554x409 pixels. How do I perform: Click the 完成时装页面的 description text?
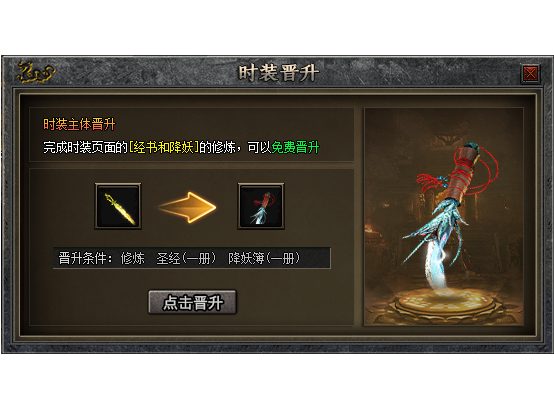[86, 147]
